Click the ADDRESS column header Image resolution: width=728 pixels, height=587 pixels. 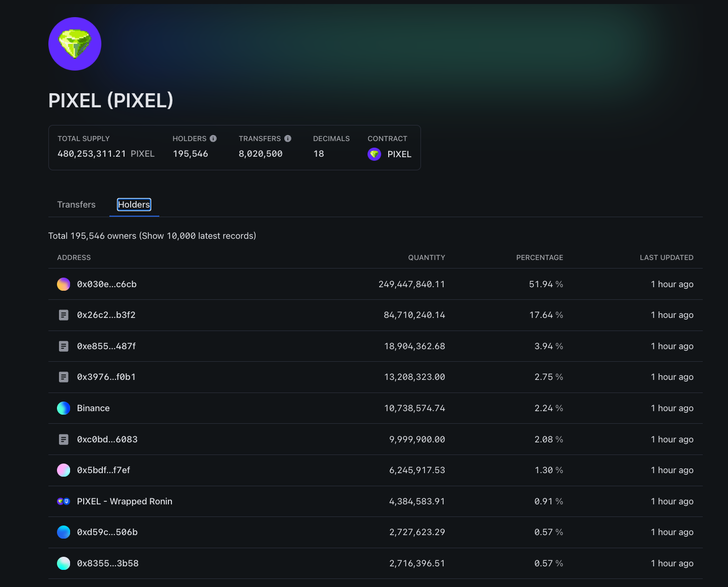(x=74, y=257)
